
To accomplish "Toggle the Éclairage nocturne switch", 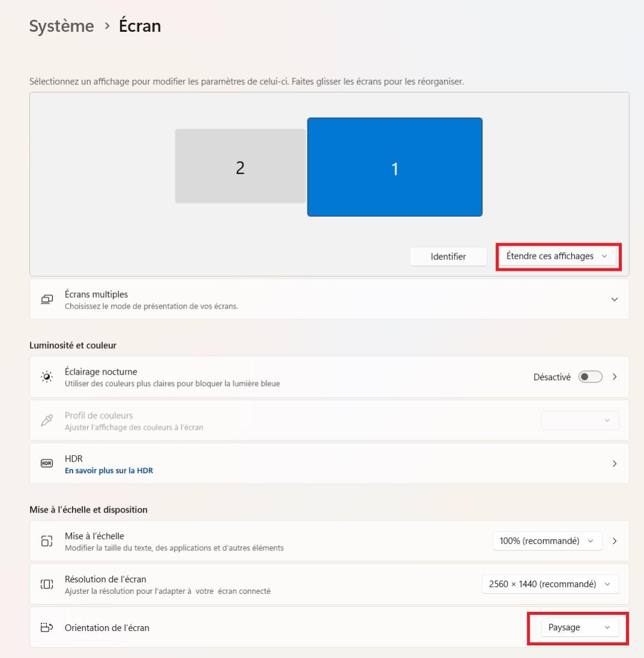I will point(590,377).
